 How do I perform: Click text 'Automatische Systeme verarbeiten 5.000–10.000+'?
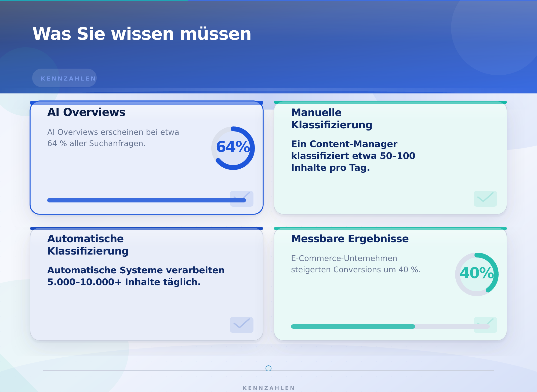click(136, 276)
